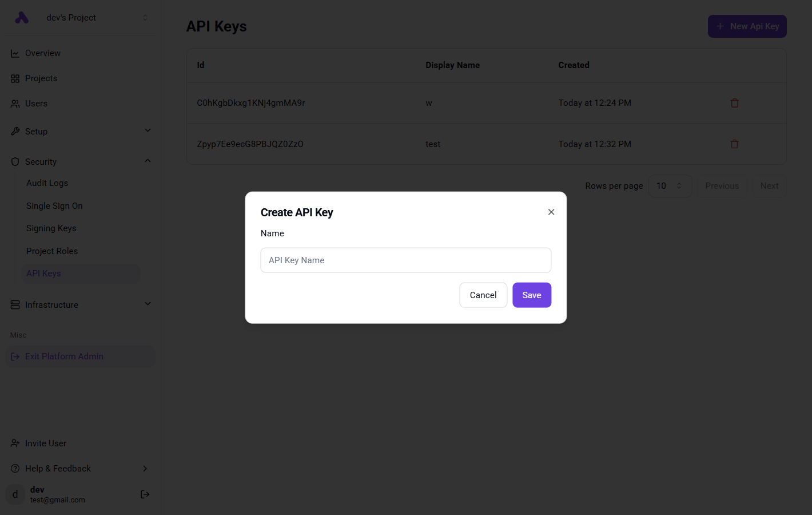Click the Overview chart icon in sidebar
The image size is (812, 515).
(x=15, y=53)
